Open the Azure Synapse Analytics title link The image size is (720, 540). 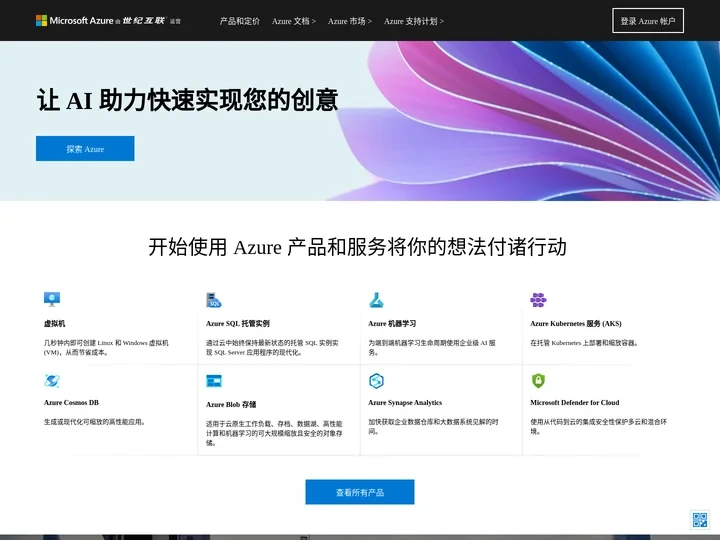[x=405, y=403]
